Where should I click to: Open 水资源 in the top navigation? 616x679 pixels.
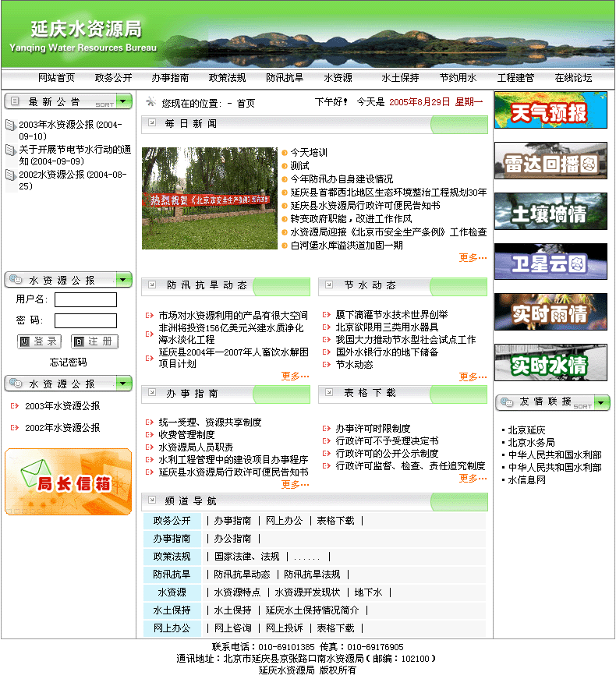pos(338,77)
